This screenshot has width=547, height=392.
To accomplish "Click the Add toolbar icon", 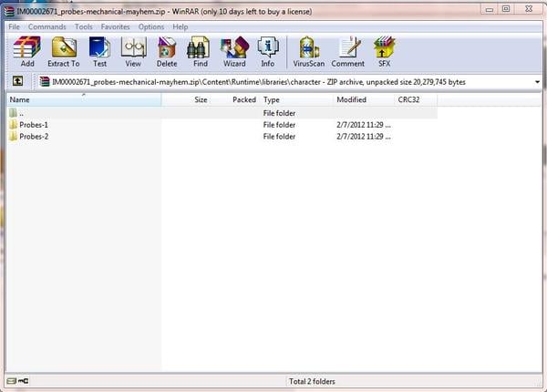I will pyautogui.click(x=26, y=52).
